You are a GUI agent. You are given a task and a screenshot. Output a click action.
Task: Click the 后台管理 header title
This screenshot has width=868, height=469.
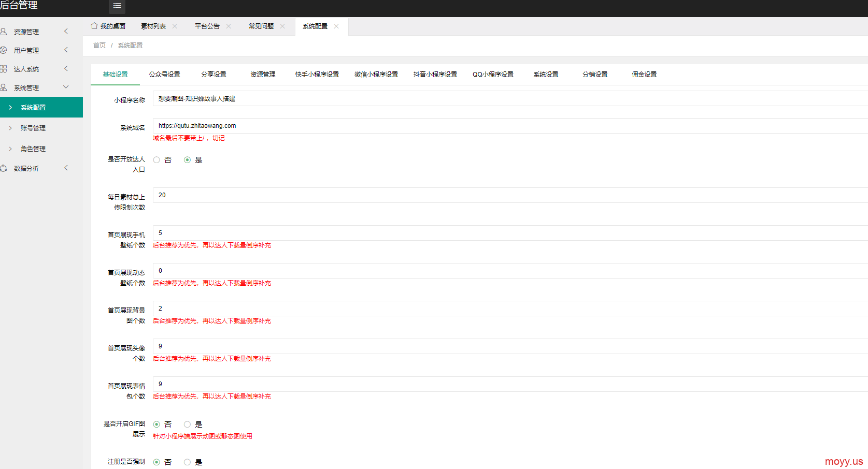click(19, 5)
